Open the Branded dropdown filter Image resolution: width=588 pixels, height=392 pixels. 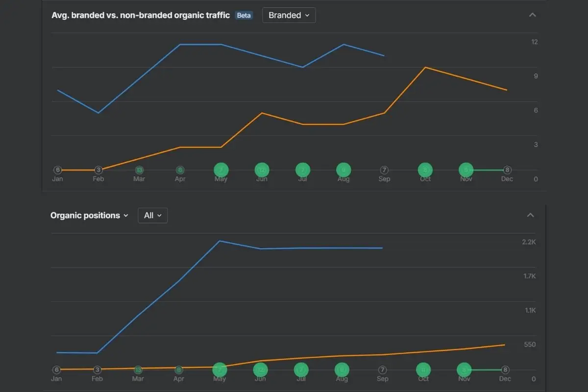(x=289, y=15)
